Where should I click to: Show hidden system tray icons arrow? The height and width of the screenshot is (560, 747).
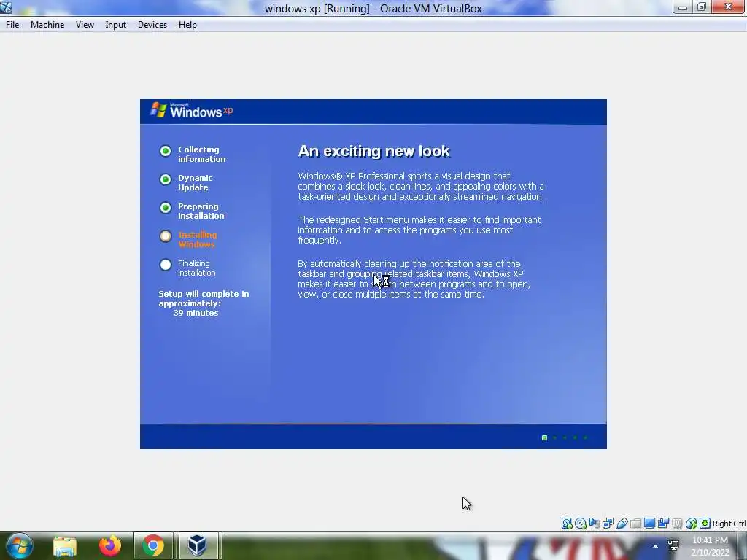pyautogui.click(x=656, y=546)
